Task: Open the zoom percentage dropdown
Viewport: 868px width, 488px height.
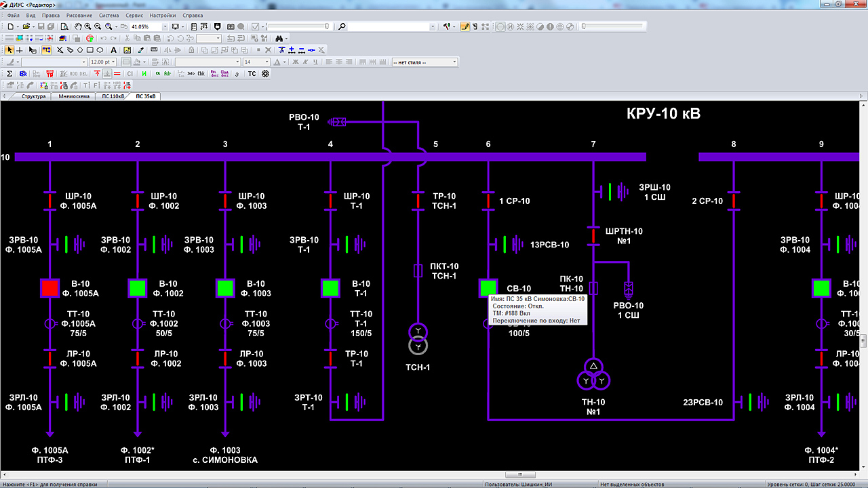Action: point(165,26)
